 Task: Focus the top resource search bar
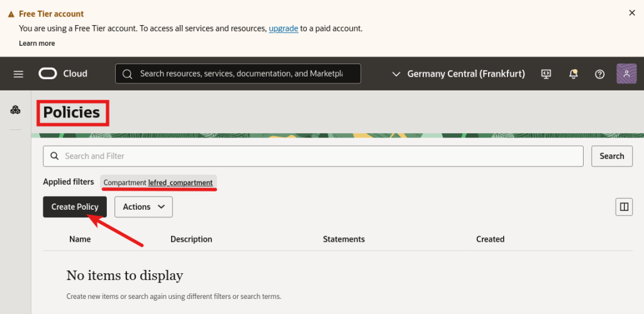pyautogui.click(x=238, y=73)
